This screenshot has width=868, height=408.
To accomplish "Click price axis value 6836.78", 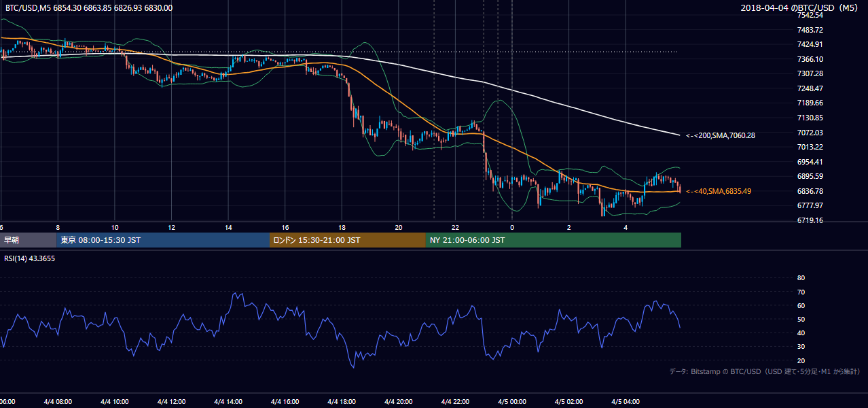I will point(810,191).
